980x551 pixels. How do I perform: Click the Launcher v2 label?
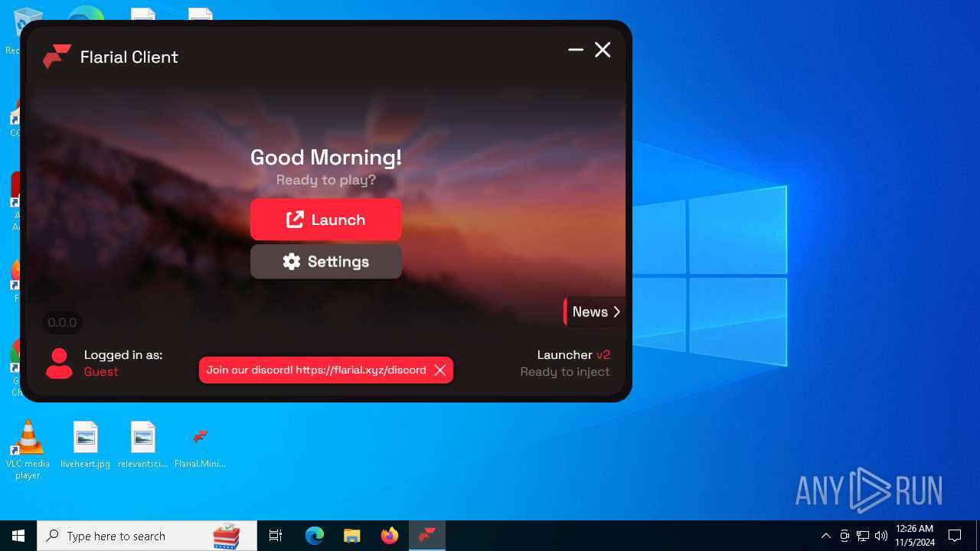[x=573, y=355]
